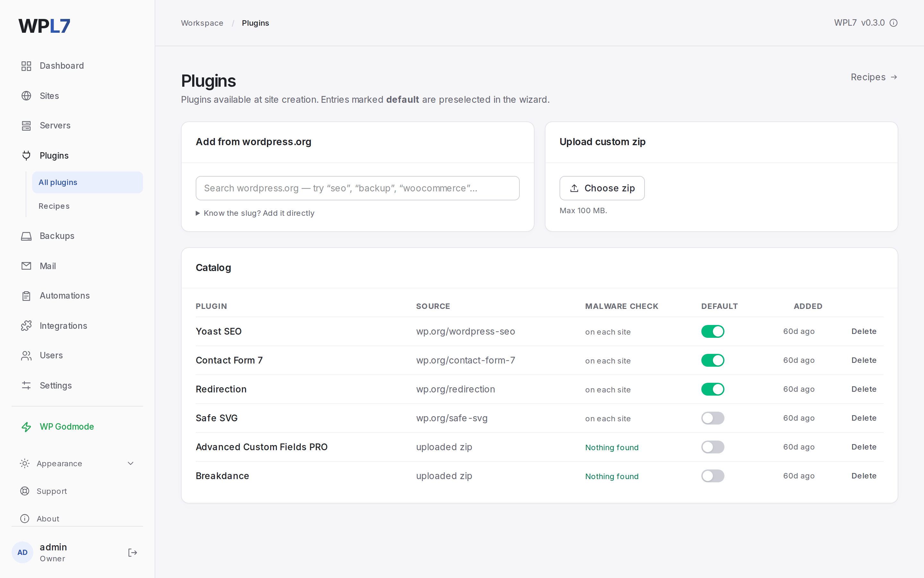
Task: Click the version info icon near v0.3.0
Action: point(894,23)
